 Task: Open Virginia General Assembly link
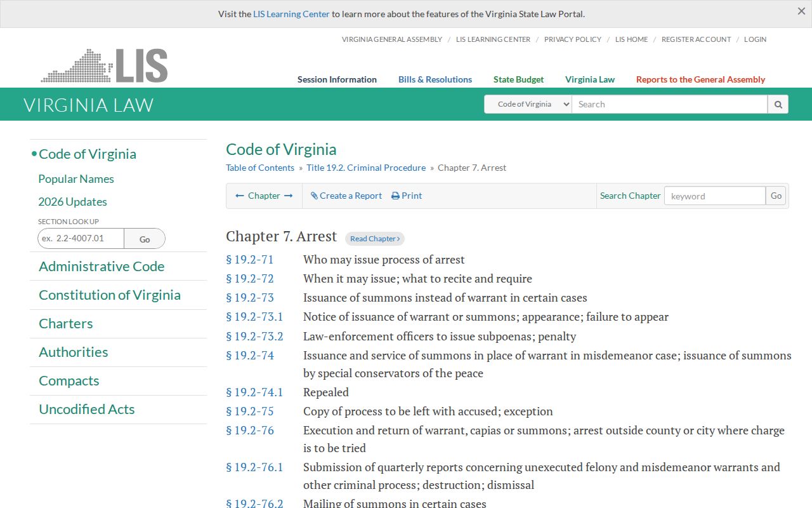pos(392,39)
